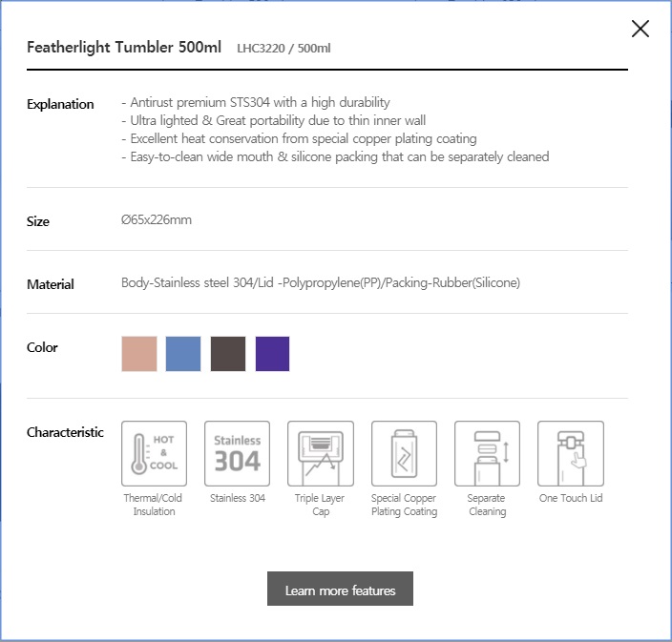672x642 pixels.
Task: Choose the dark brown color swatch
Action: coord(228,354)
